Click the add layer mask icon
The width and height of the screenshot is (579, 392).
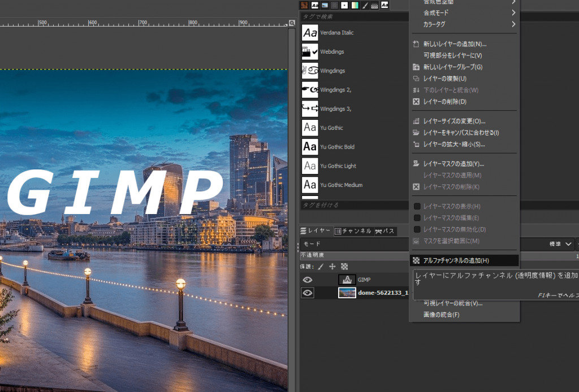click(x=416, y=164)
